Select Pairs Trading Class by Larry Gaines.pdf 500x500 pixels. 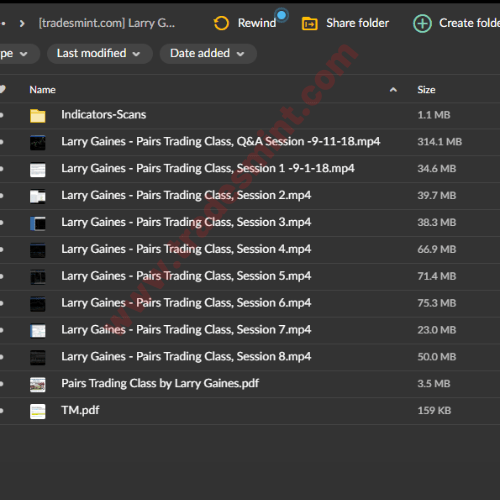click(160, 384)
